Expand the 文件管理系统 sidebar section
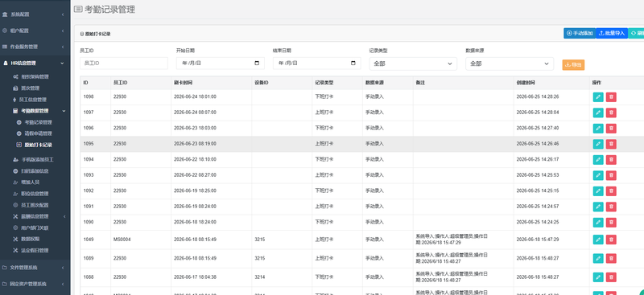Viewport: 644px width, 295px height. (34, 268)
